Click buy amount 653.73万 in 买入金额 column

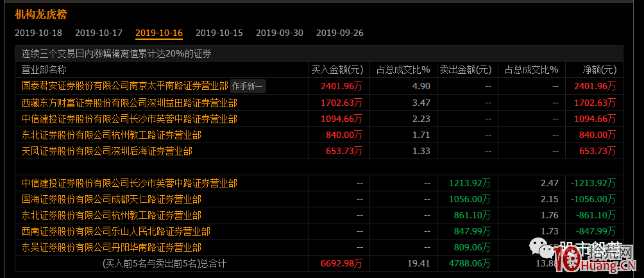tap(344, 152)
